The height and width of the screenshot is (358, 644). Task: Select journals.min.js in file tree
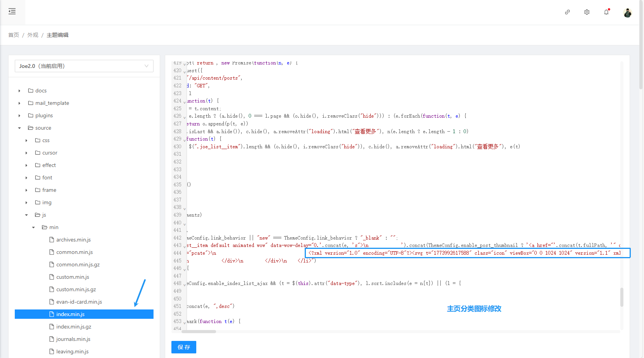[73, 339]
